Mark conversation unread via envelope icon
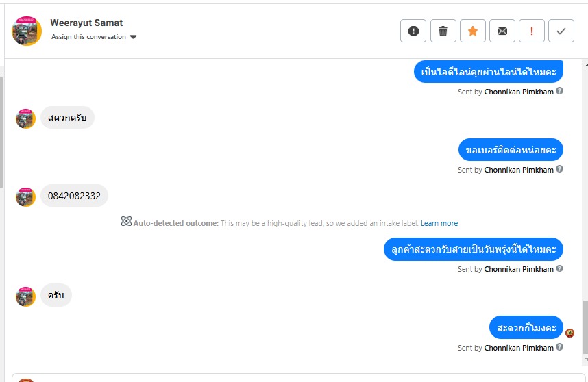This screenshot has width=588, height=382. [502, 31]
